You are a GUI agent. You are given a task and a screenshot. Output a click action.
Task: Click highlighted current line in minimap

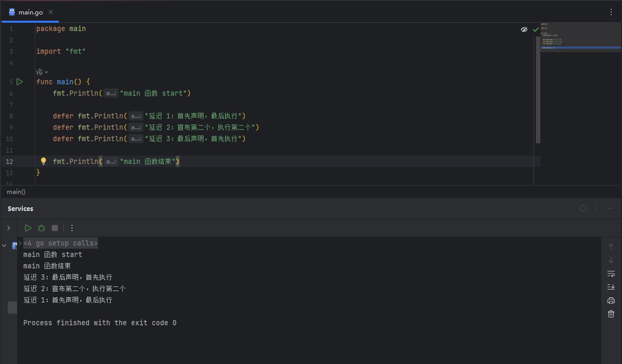pyautogui.click(x=581, y=48)
